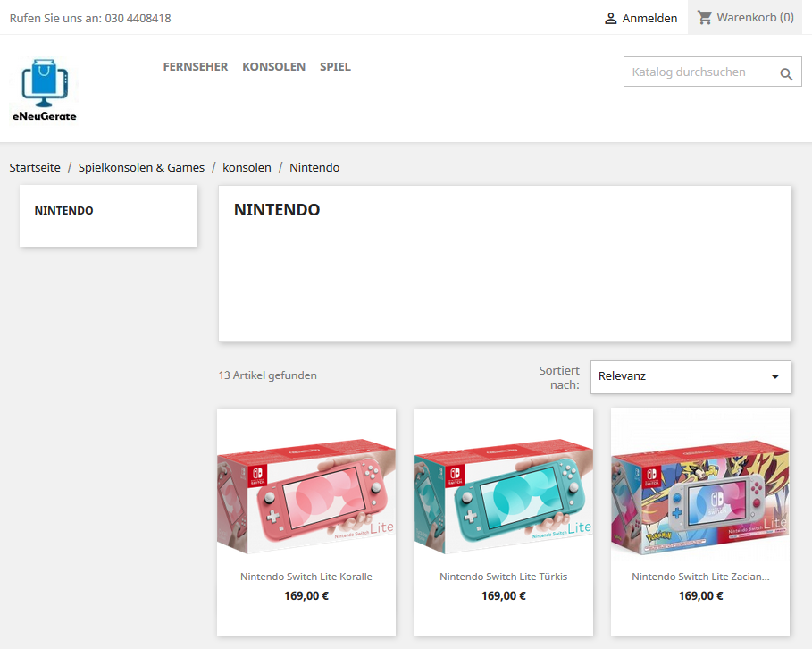Open the Anmelden sign-in link
This screenshot has width=812, height=649.
pyautogui.click(x=649, y=19)
